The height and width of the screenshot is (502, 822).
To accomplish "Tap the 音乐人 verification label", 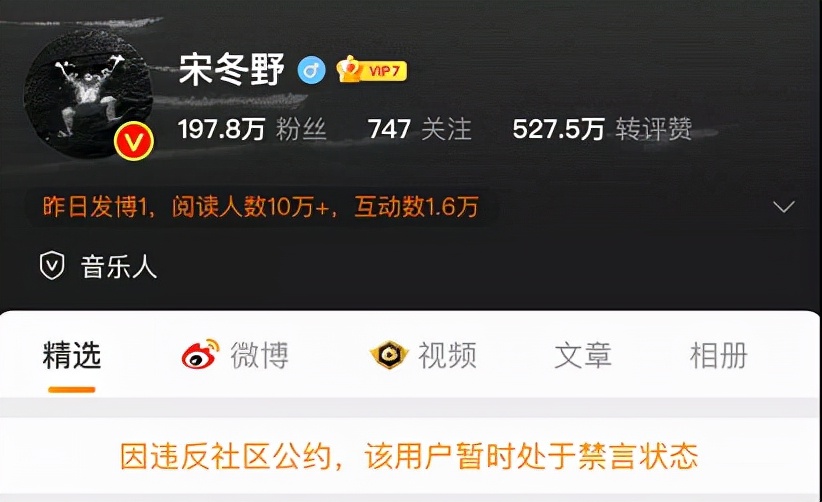I will pyautogui.click(x=119, y=266).
